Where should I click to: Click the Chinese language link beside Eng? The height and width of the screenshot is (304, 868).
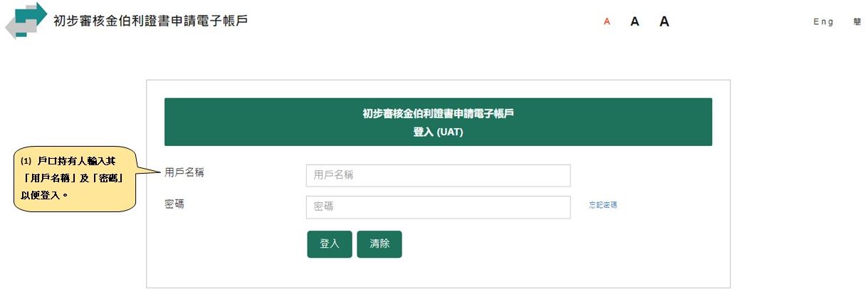click(857, 22)
